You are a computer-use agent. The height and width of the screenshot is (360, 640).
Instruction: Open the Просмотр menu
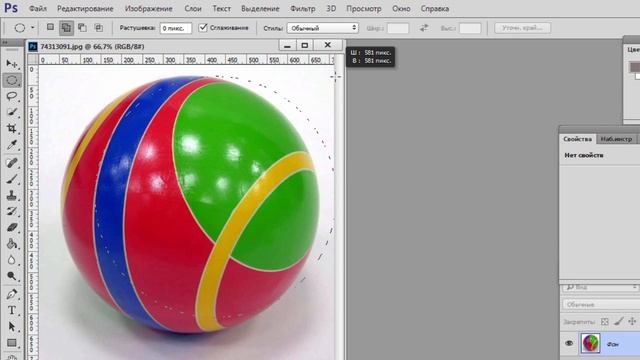click(364, 9)
